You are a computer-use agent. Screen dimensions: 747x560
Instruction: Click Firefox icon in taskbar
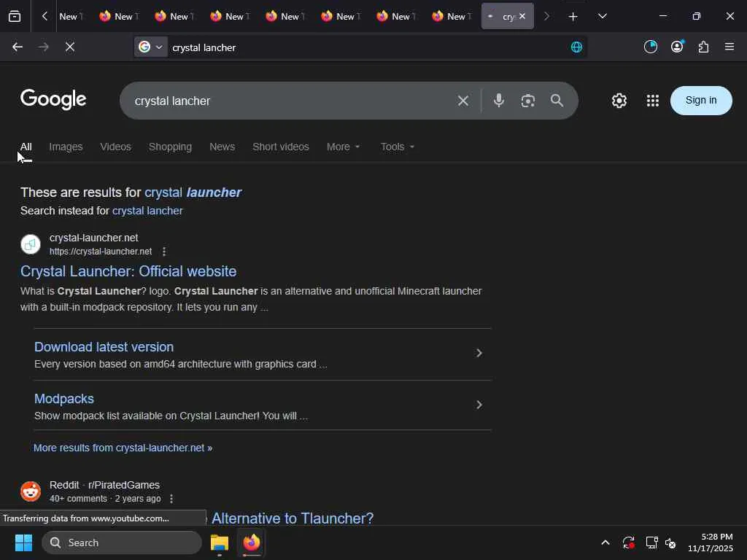(x=252, y=542)
